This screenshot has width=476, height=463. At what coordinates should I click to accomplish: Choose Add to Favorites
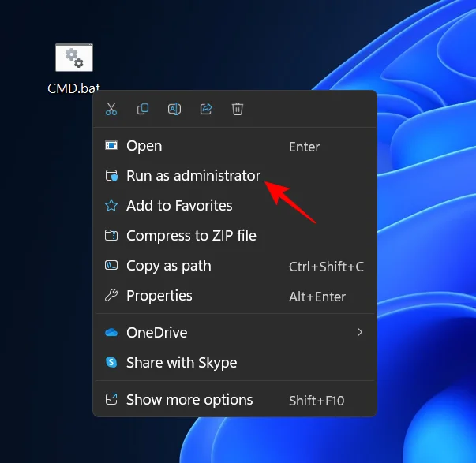(x=179, y=206)
